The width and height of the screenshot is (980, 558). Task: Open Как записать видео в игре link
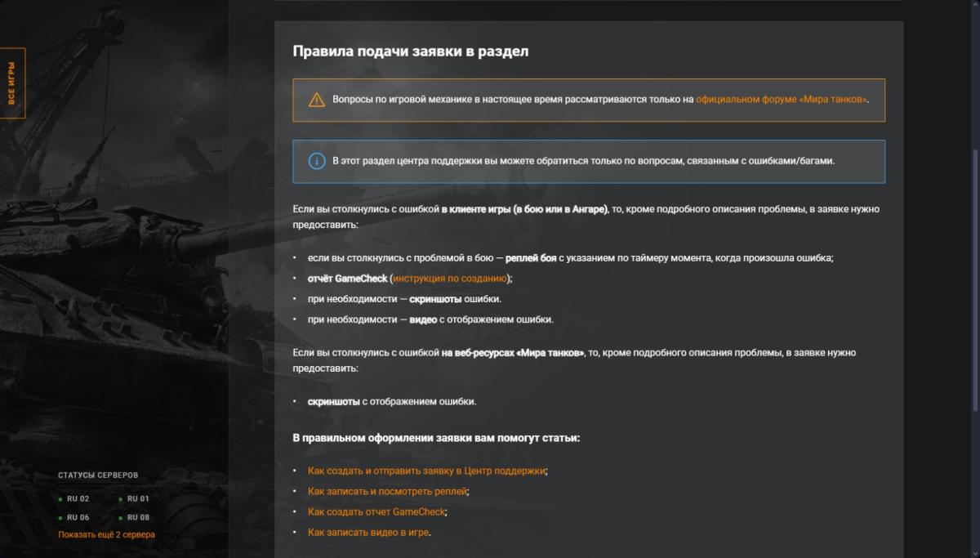[367, 533]
